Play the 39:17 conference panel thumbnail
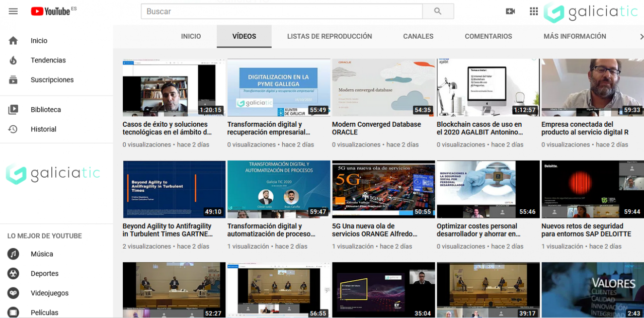The image size is (644, 318). [x=488, y=290]
